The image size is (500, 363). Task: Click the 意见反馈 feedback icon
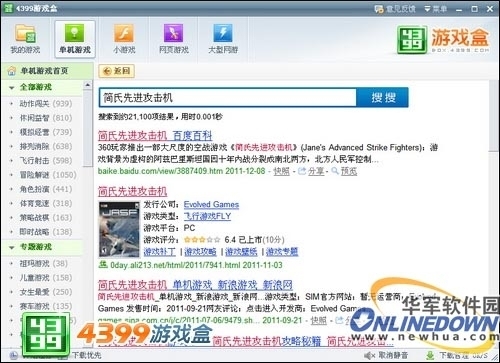pos(379,9)
